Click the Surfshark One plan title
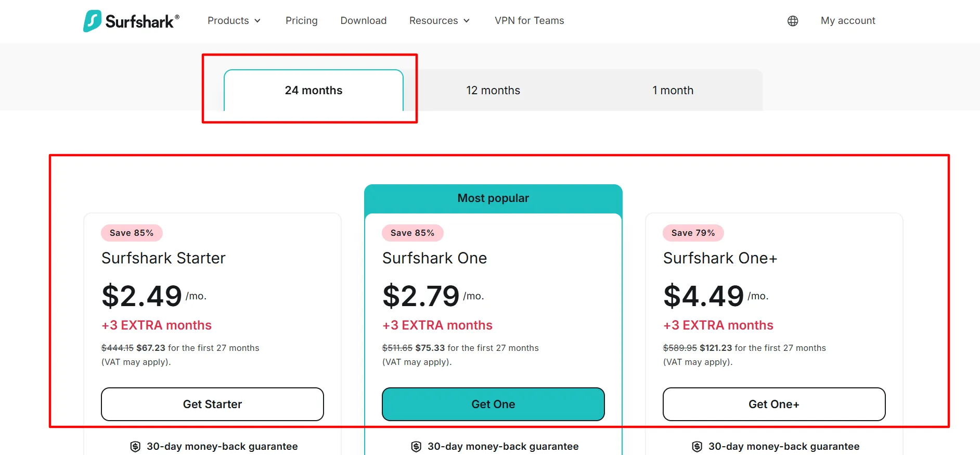 click(x=434, y=258)
